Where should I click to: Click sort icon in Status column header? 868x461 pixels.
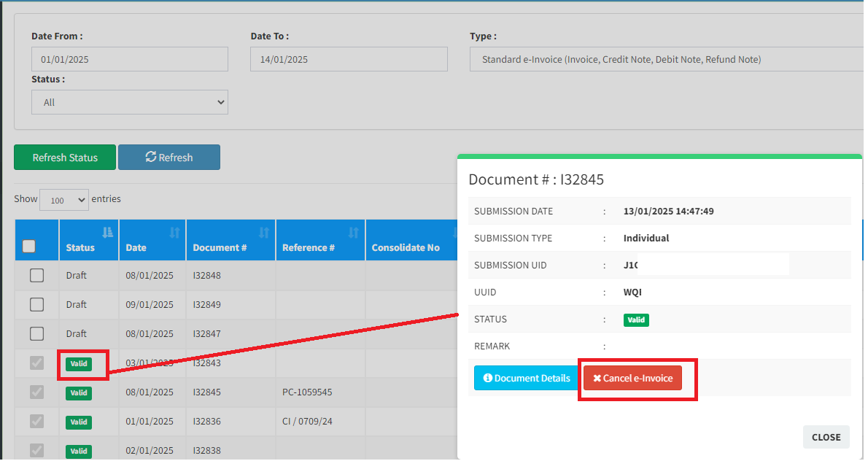tap(108, 233)
